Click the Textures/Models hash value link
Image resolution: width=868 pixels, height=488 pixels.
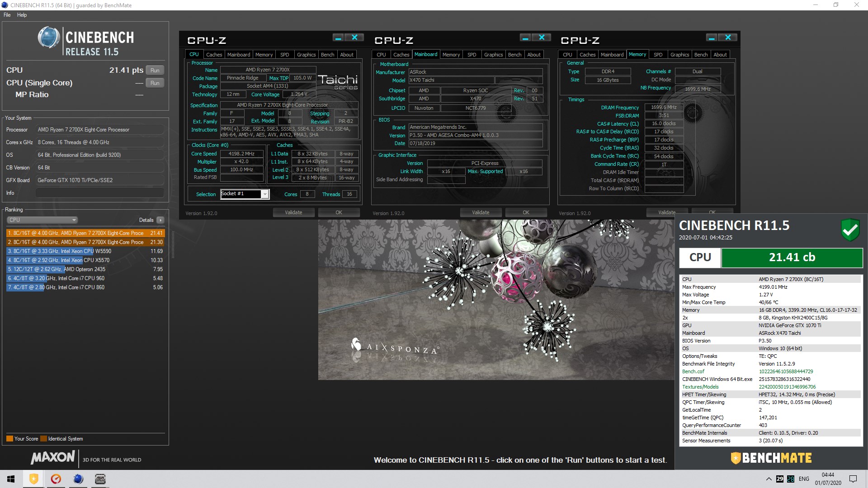coord(787,387)
